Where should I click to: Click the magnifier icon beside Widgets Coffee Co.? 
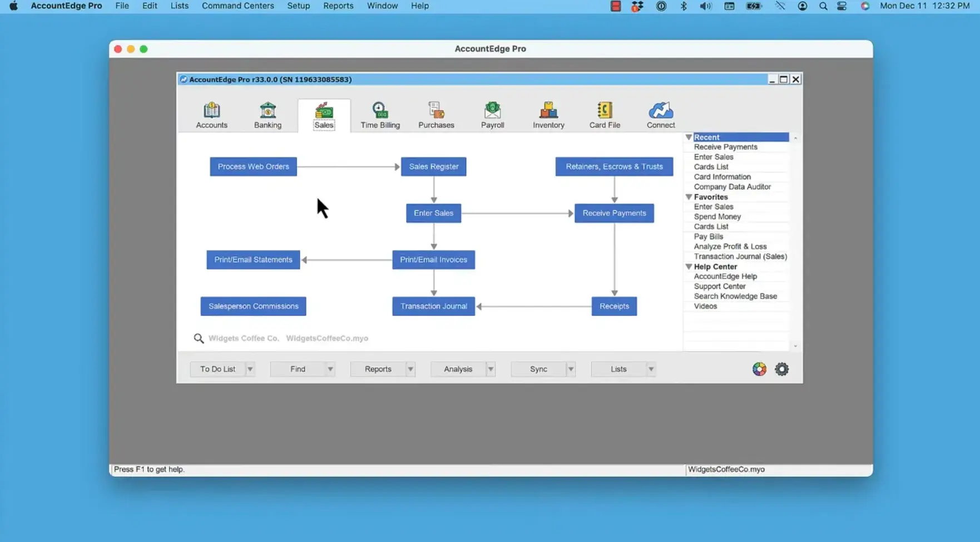(x=199, y=338)
